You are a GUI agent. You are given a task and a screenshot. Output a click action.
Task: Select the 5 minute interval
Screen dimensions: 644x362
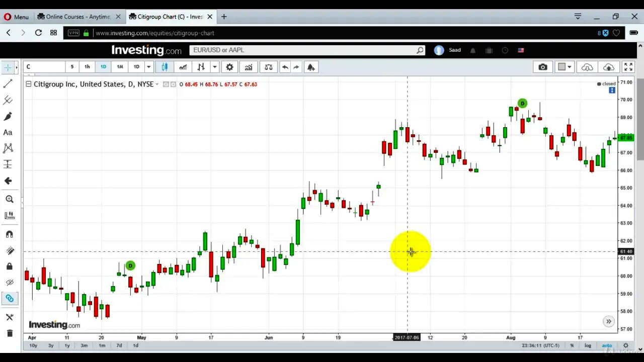tap(72, 67)
